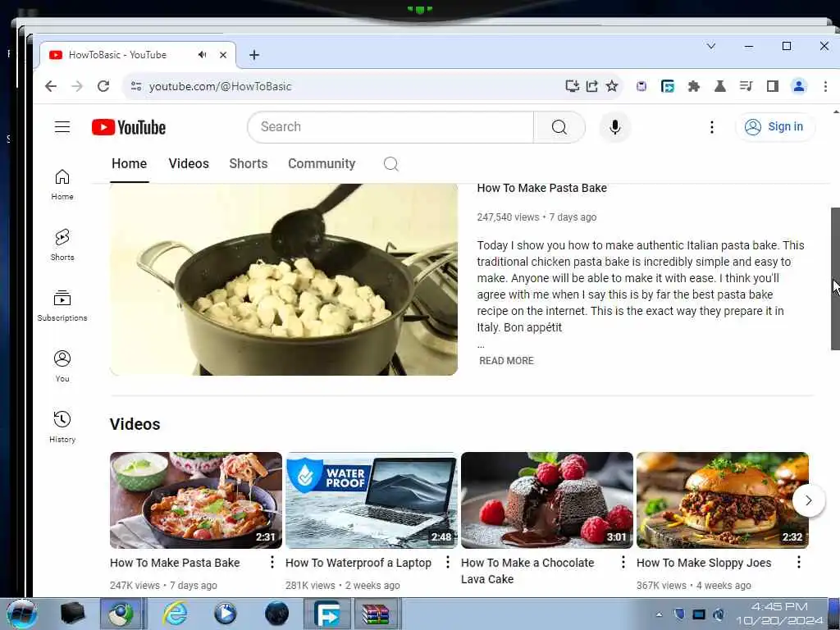Expand description with READ MORE

click(x=506, y=361)
